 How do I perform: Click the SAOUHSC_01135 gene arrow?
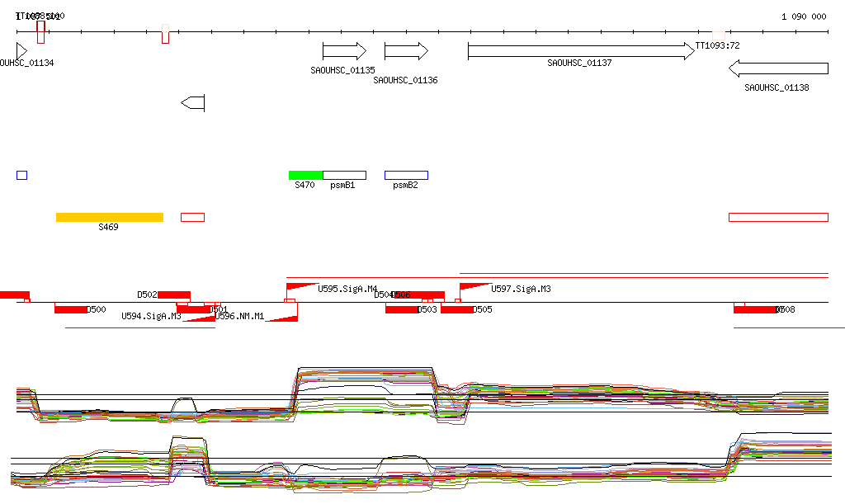[344, 51]
